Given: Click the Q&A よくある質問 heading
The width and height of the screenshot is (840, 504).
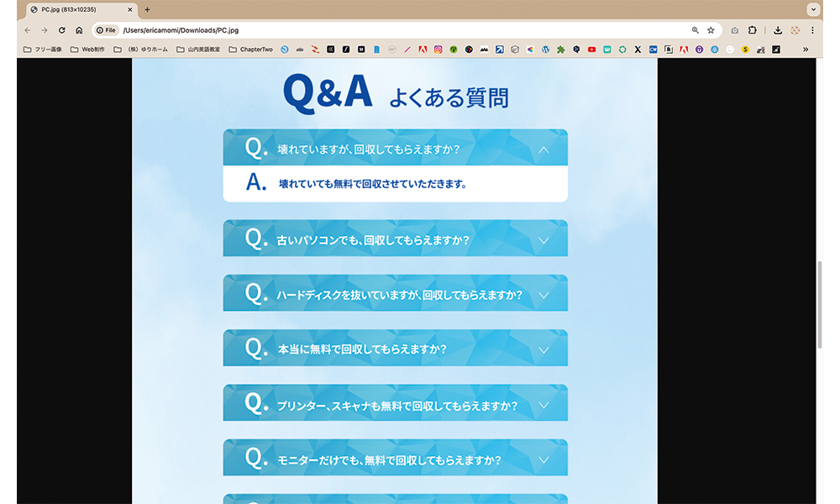Looking at the screenshot, I should (396, 93).
